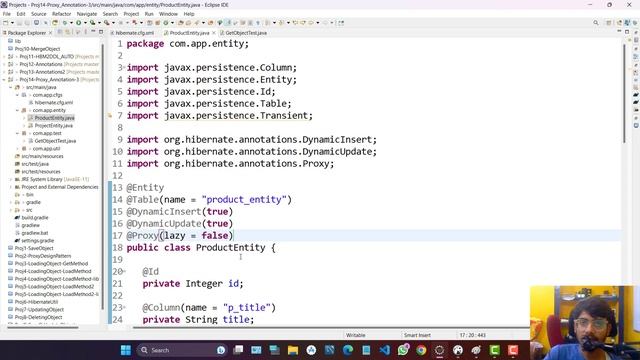Screen dimensions: 640x360
Task: Maximize the Package Explorer view
Action: 101,32
